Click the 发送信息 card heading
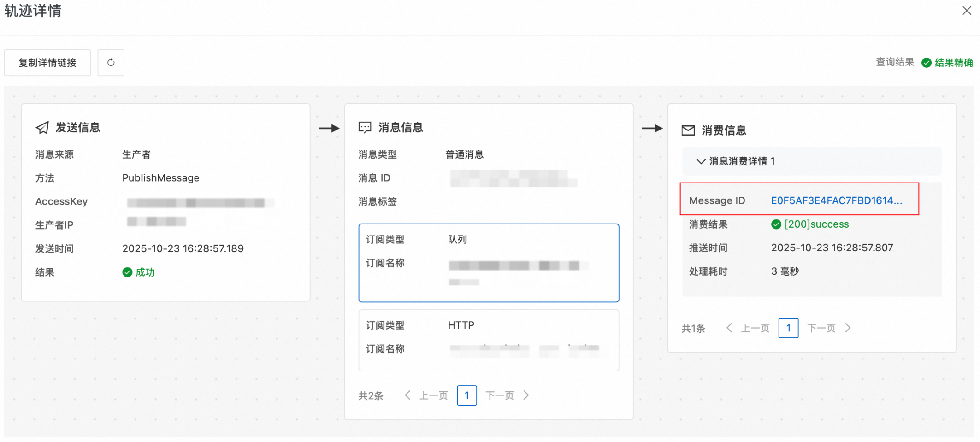980x442 pixels. [78, 128]
